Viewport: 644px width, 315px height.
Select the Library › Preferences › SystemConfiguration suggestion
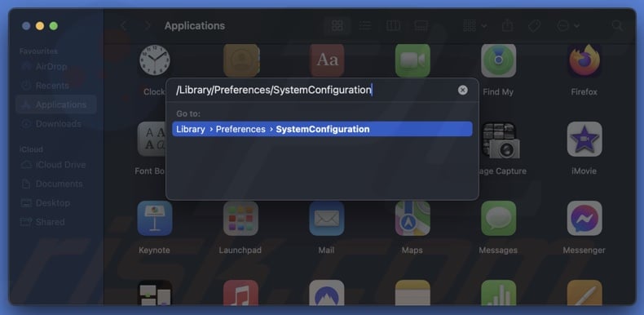click(x=323, y=129)
